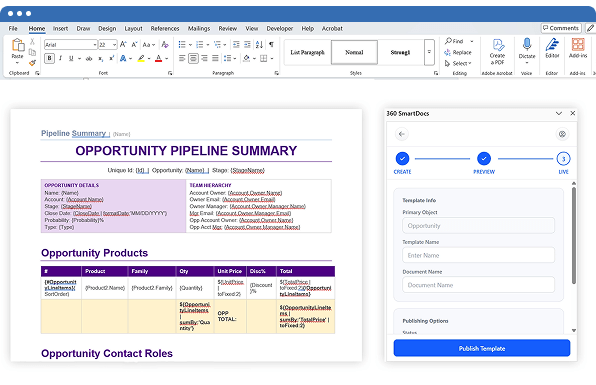
Task: Open the Borders dropdown arrow
Action: pos(272,59)
